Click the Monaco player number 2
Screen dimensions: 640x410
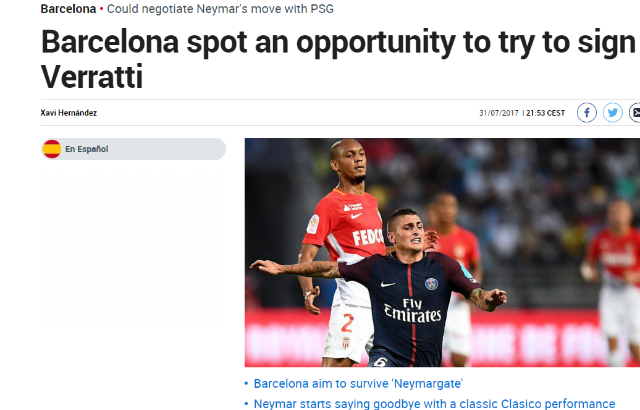coord(347,323)
